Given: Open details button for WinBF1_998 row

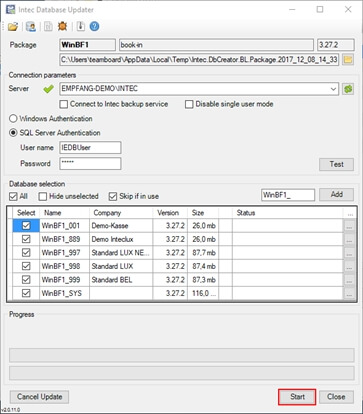Looking at the screenshot, I should tap(349, 266).
